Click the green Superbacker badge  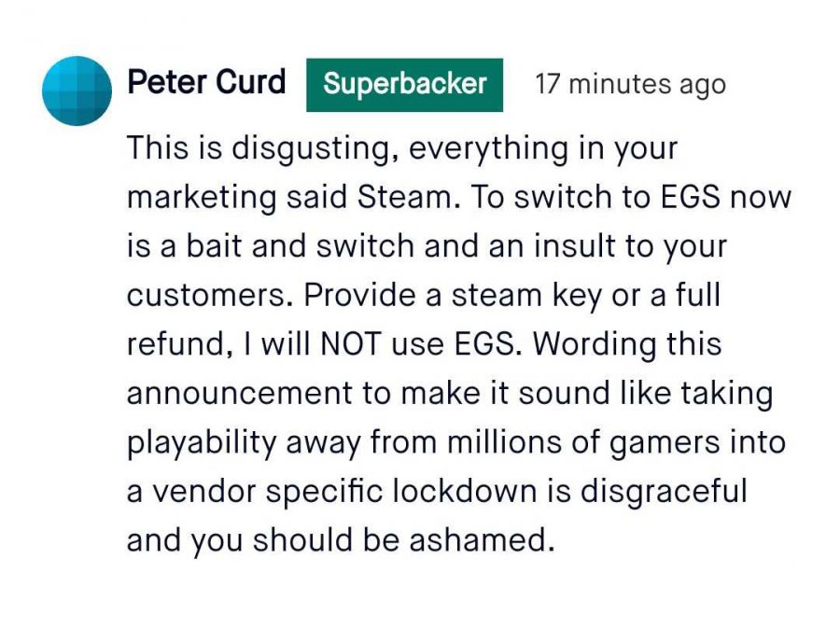[404, 85]
